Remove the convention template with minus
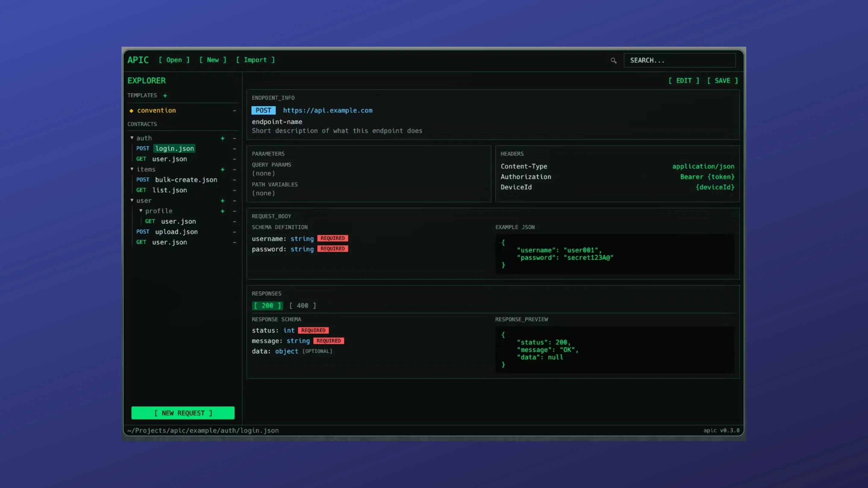The width and height of the screenshot is (868, 488). click(x=234, y=111)
